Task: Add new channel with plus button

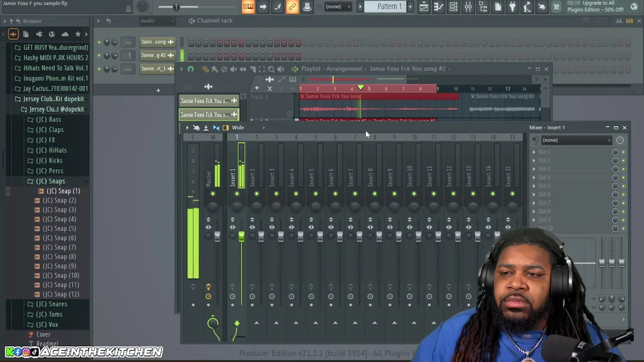Action: 158,90
